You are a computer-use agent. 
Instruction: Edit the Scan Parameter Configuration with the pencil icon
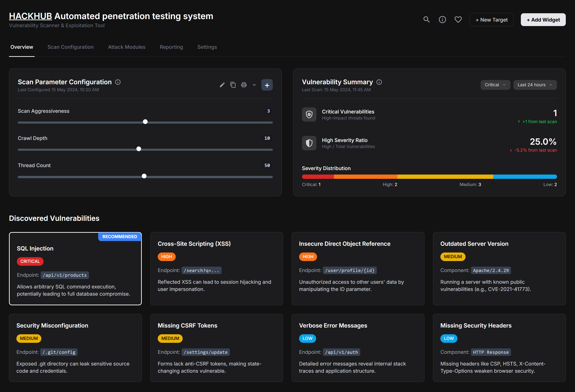click(222, 85)
